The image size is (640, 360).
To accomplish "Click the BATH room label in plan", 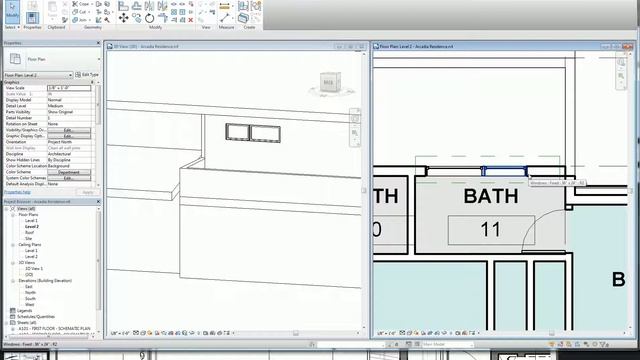I will 491,196.
